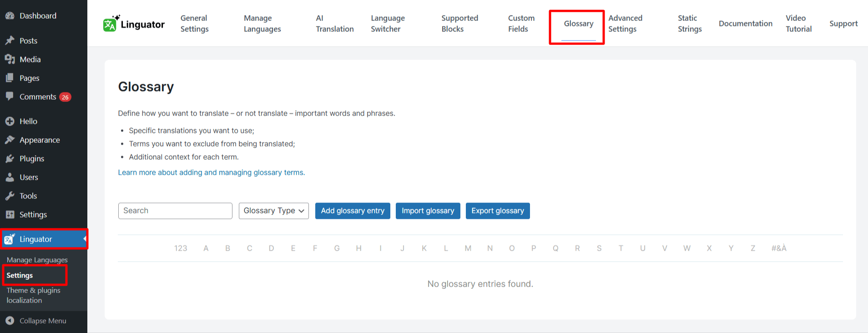This screenshot has width=868, height=333.
Task: Switch to the General Settings tab
Action: coord(194,24)
